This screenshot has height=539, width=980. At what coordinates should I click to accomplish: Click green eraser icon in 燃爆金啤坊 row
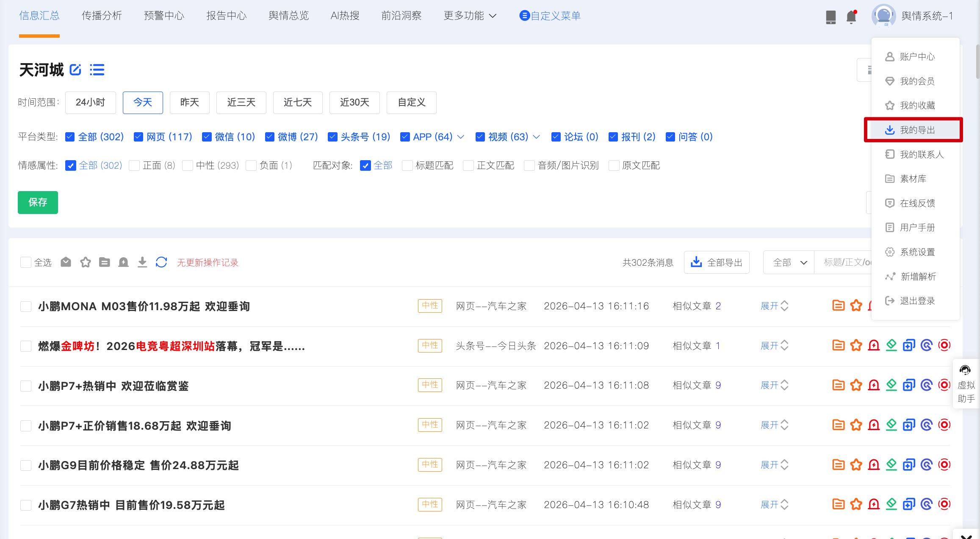coord(891,345)
